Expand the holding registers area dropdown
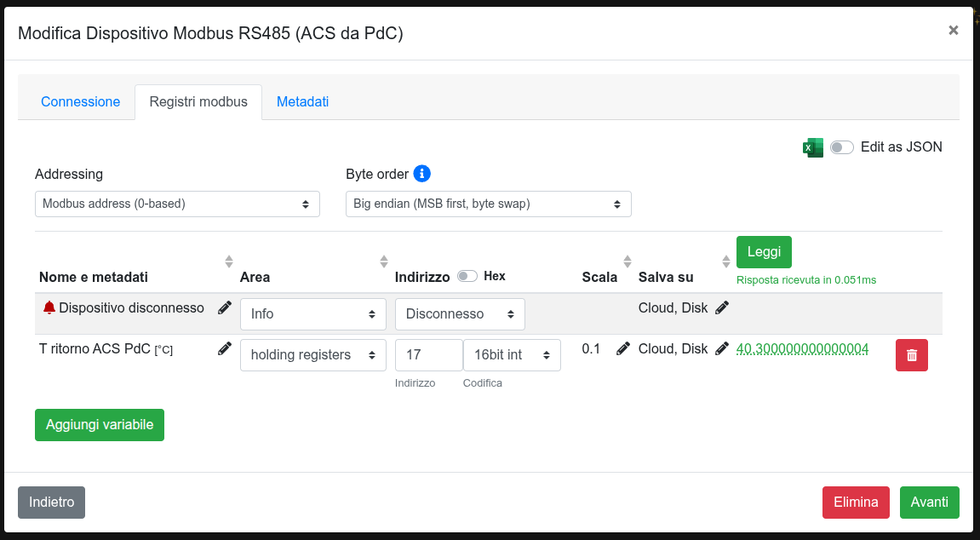980x540 pixels. [313, 355]
